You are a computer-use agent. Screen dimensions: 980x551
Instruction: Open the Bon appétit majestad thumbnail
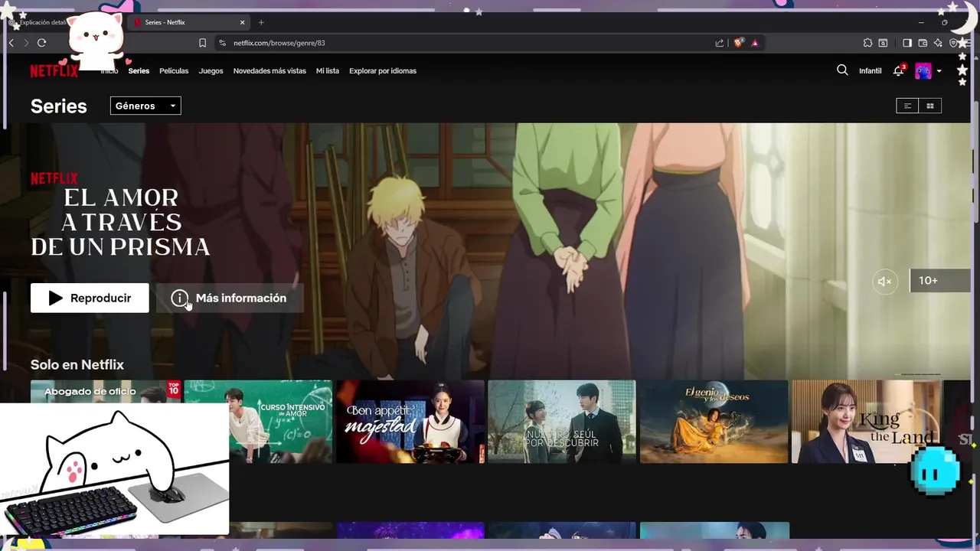pyautogui.click(x=410, y=422)
